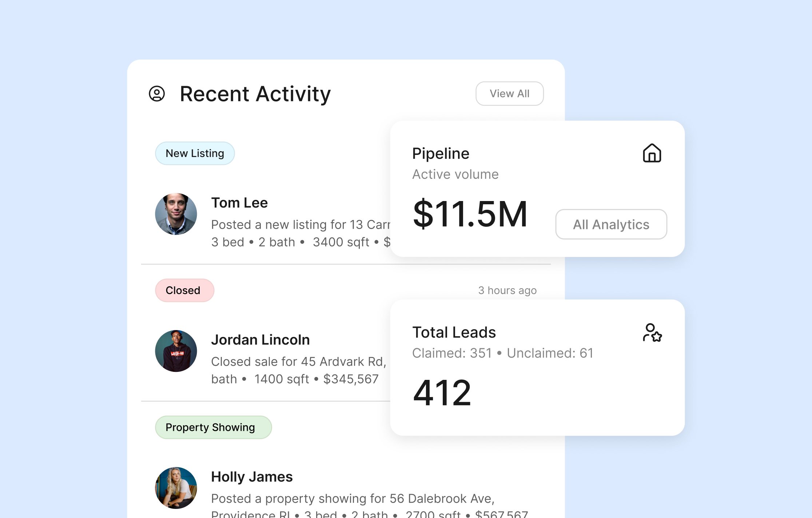The image size is (812, 518).
Task: Click the user circle icon beside Recent Activity
Action: click(x=157, y=94)
